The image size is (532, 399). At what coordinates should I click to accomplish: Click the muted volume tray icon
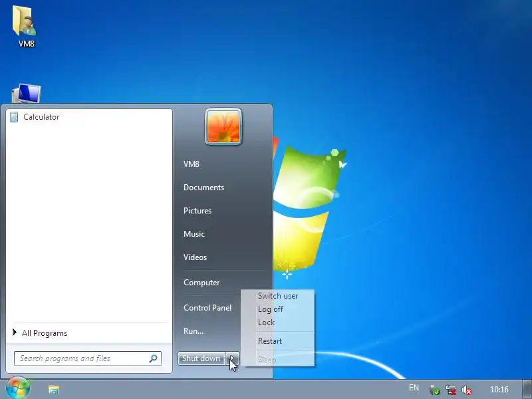click(x=467, y=390)
